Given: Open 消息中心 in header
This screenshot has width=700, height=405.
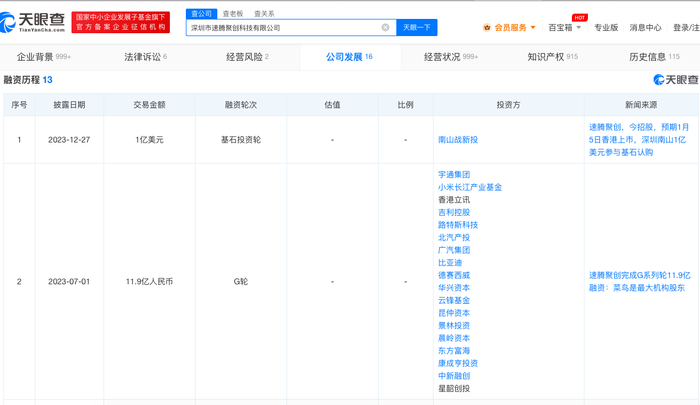Looking at the screenshot, I should click(x=645, y=28).
